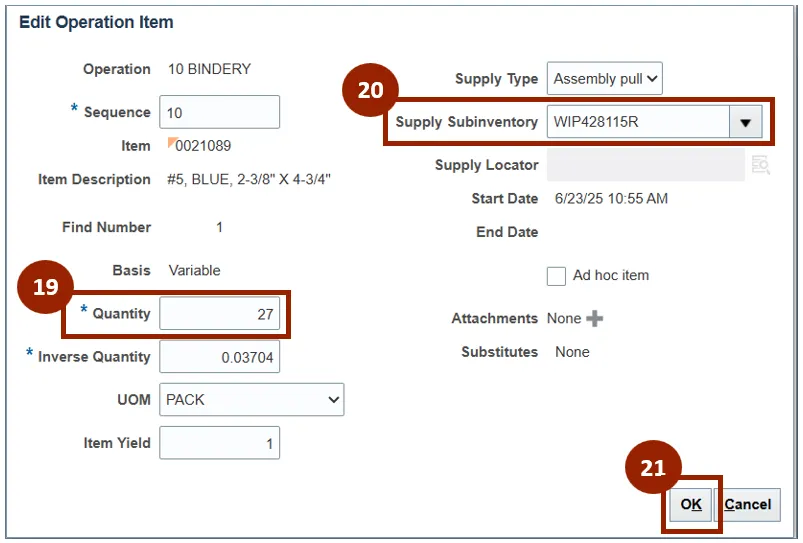803x543 pixels.
Task: Click the step 19 circle badge
Action: [45, 287]
